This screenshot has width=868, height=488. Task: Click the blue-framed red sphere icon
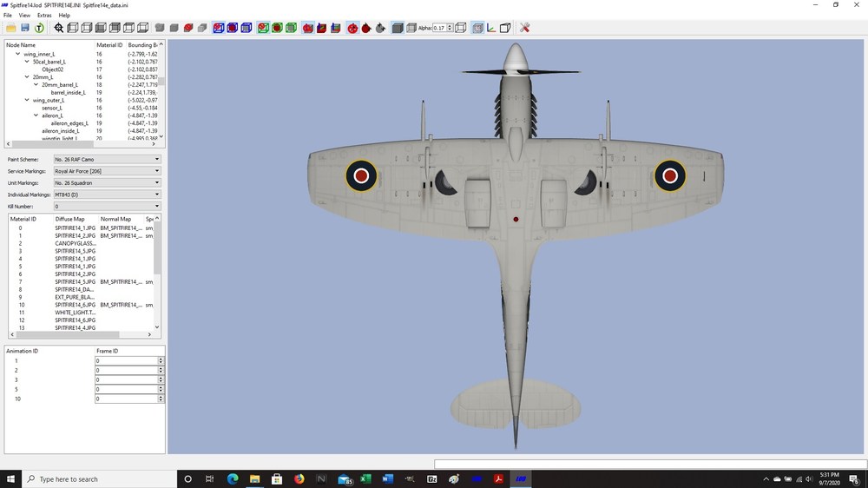(x=233, y=28)
